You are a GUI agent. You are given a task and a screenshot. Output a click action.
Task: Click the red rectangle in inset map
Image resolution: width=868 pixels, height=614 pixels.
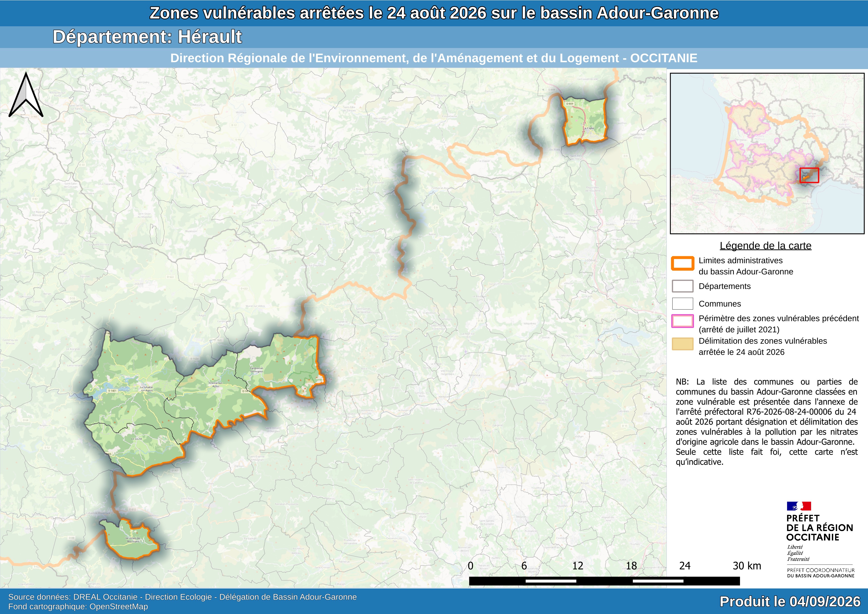[x=809, y=176]
